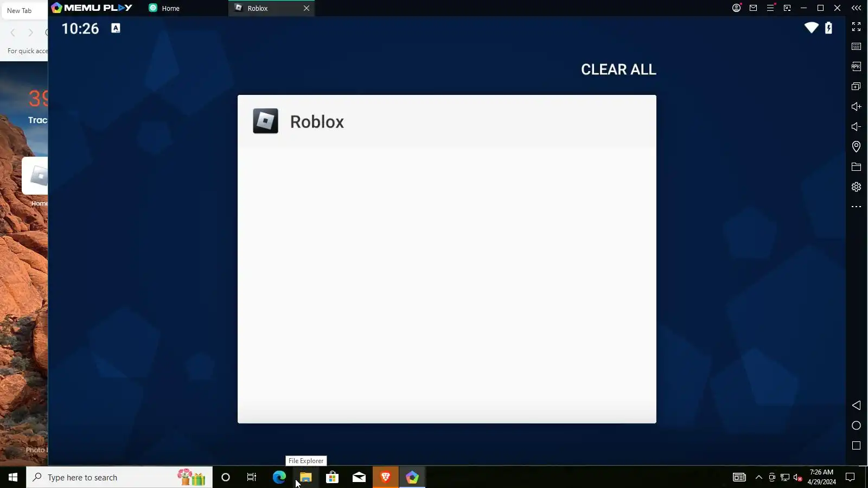Open MEmu hamburger menu
The height and width of the screenshot is (488, 868).
(x=770, y=8)
